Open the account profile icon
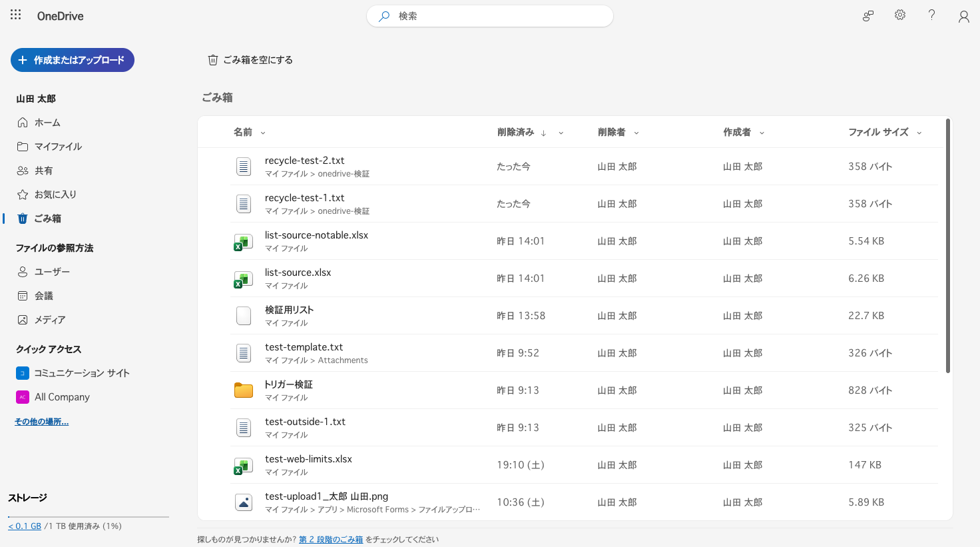 [x=963, y=16]
